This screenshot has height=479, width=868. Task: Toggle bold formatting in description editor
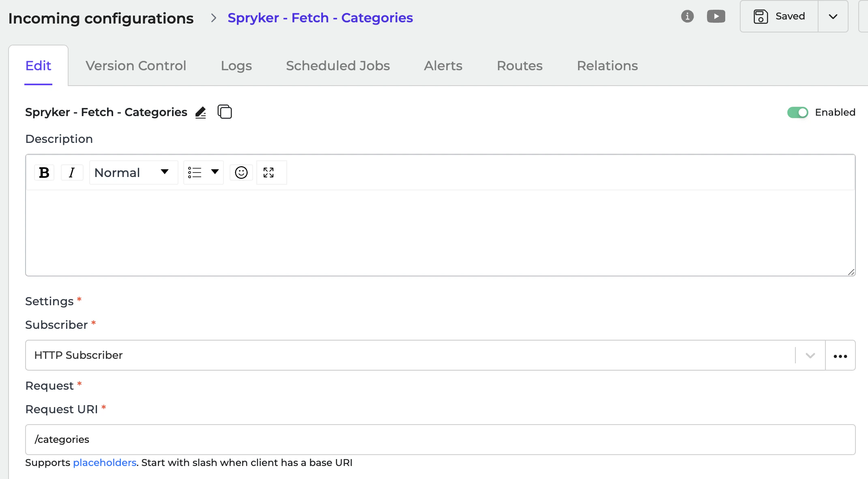click(44, 173)
